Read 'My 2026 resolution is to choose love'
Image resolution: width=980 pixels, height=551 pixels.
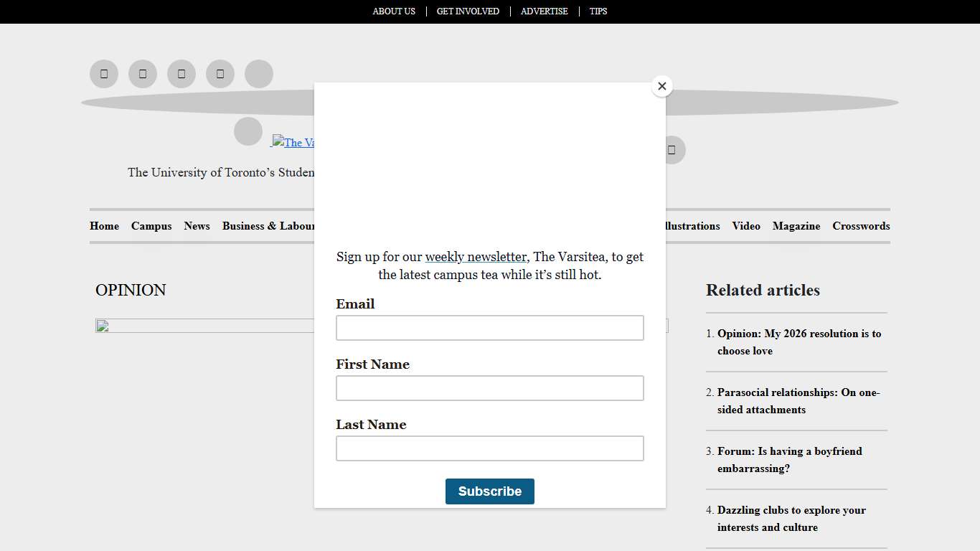pos(798,342)
